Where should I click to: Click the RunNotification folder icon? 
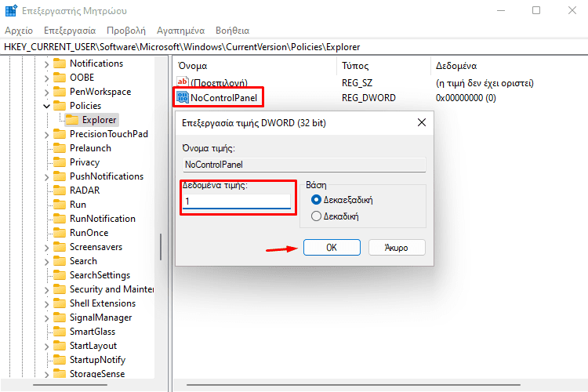tap(60, 219)
